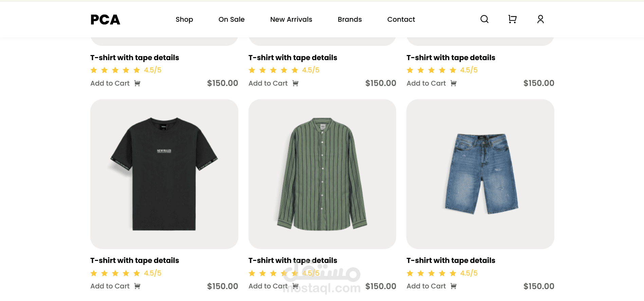This screenshot has width=644, height=301.
Task: Go to On Sale page
Action: (232, 19)
